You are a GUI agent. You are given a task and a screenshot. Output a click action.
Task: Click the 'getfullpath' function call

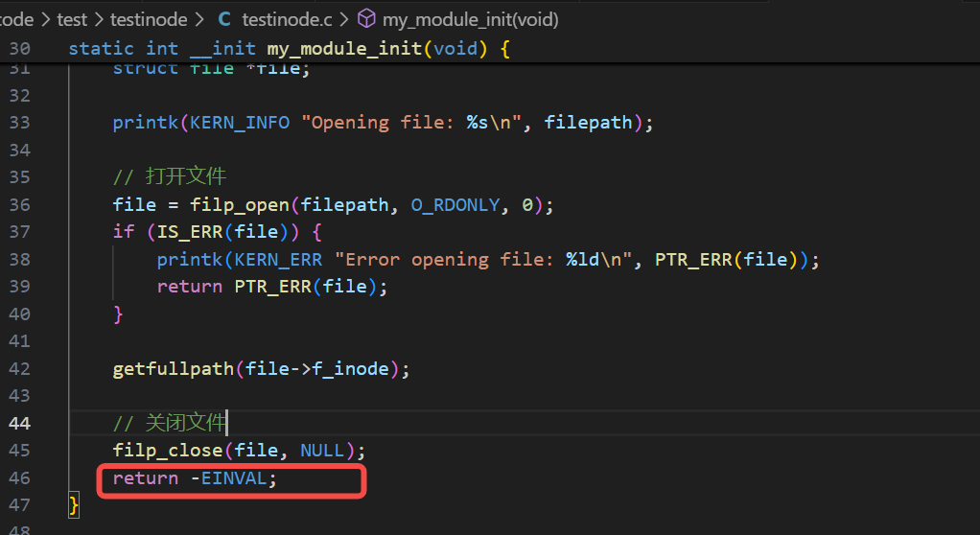[x=174, y=369]
